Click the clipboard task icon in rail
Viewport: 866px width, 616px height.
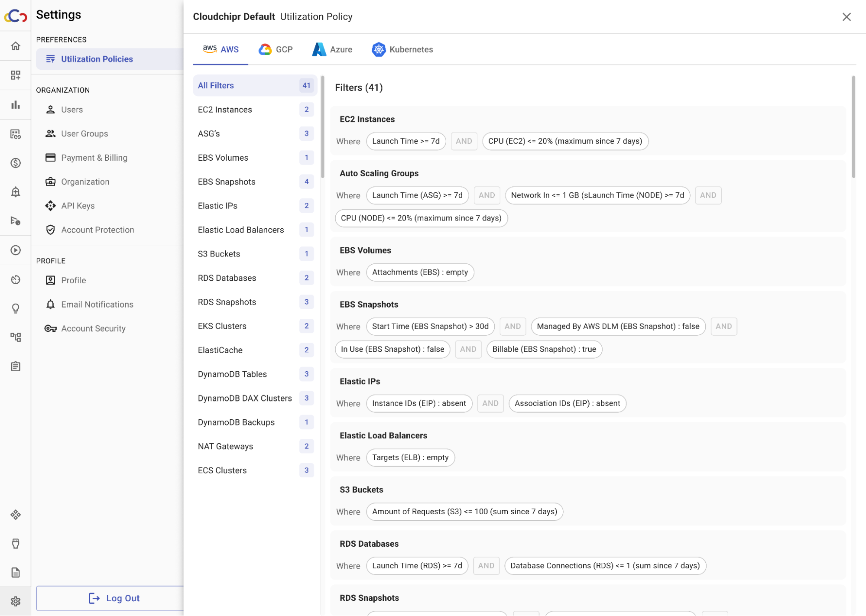click(x=16, y=367)
